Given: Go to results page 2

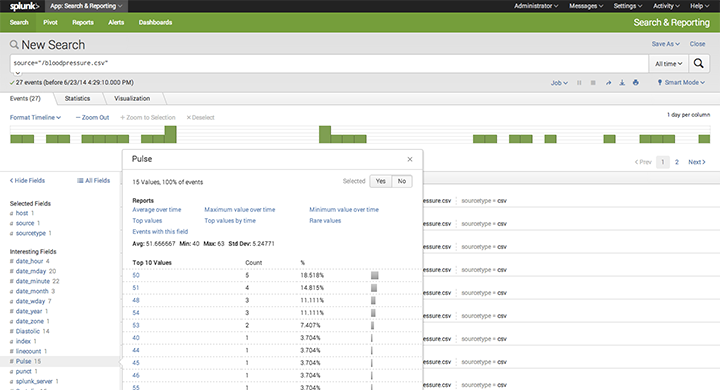Looking at the screenshot, I should tap(676, 162).
